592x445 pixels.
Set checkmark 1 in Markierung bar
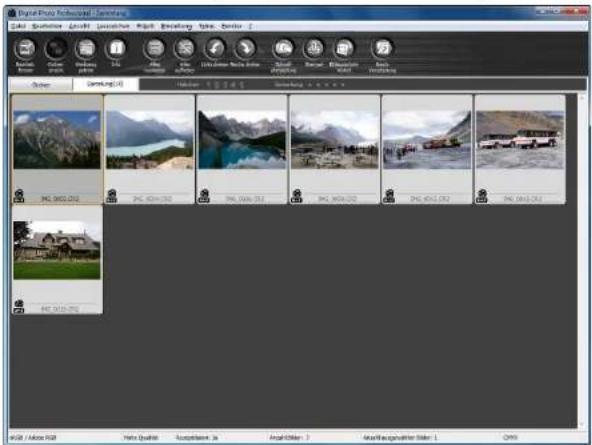tap(208, 85)
